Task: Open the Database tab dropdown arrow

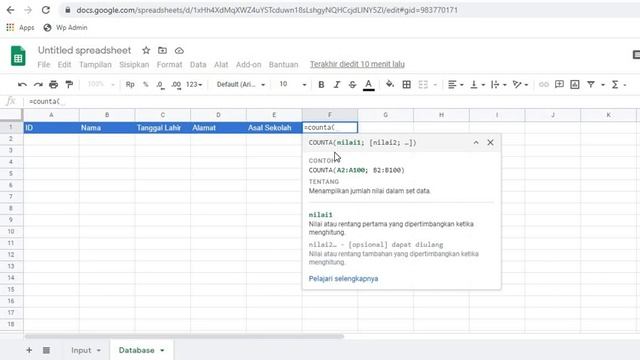Action: (162, 351)
